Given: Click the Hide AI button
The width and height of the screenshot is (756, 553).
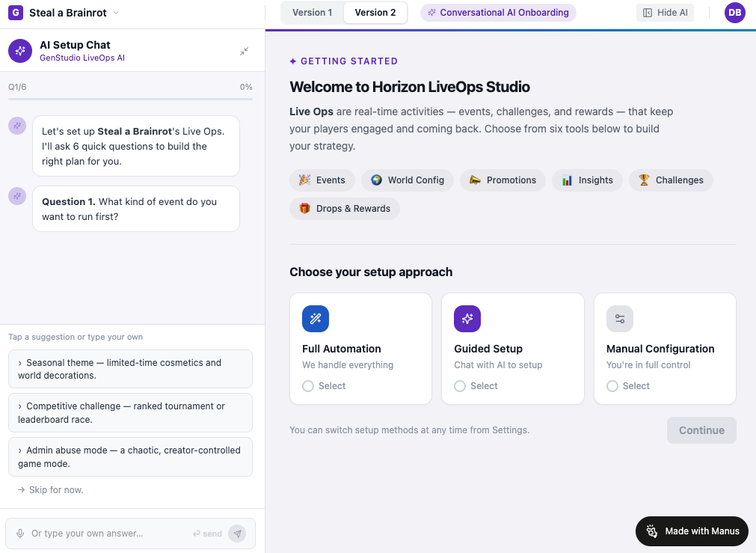Looking at the screenshot, I should pos(665,13).
